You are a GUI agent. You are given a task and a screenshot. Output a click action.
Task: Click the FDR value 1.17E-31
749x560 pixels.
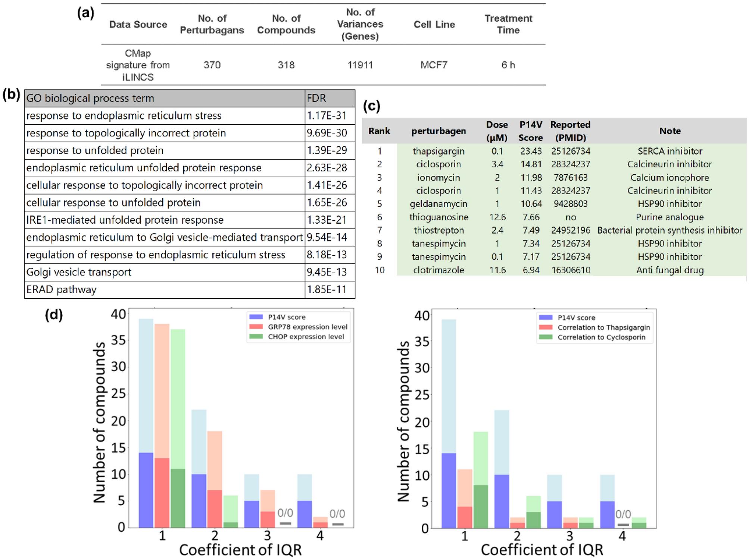(x=327, y=116)
